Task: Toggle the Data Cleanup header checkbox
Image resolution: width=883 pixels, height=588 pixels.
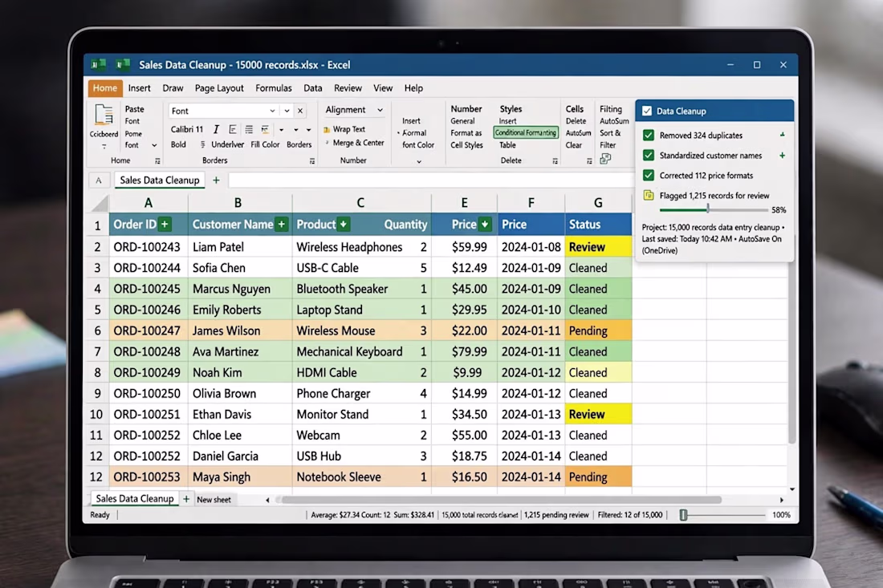Action: (x=647, y=111)
